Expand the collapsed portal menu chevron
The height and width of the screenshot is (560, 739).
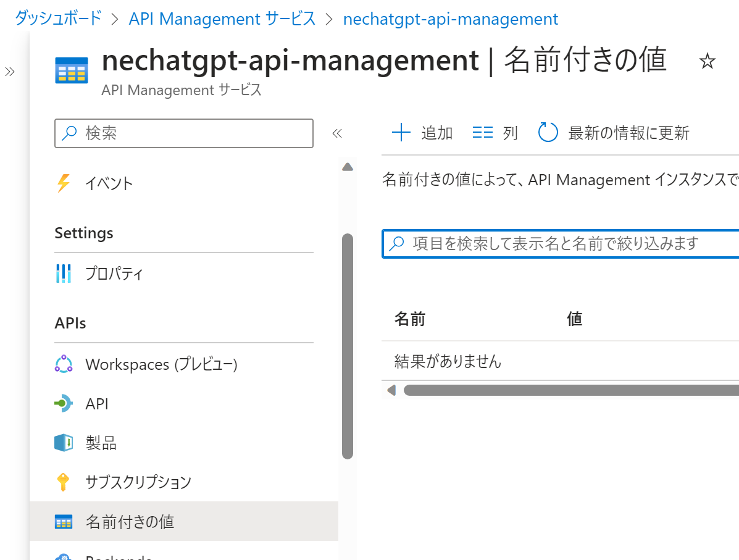pyautogui.click(x=10, y=72)
